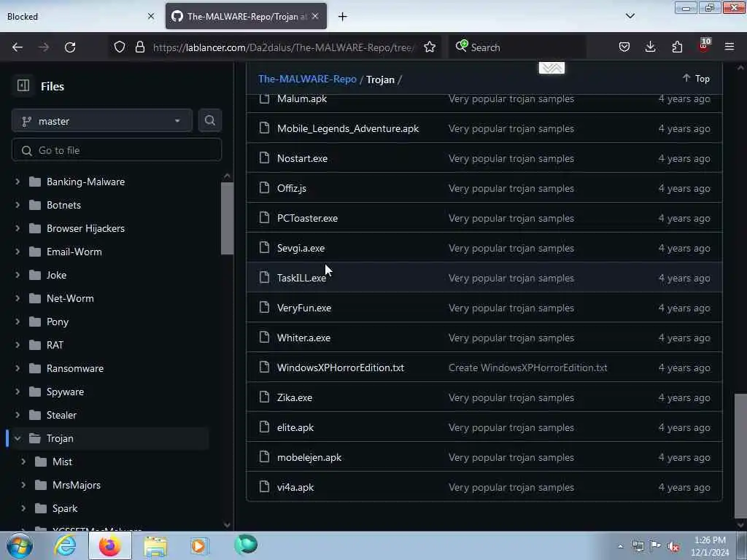Focus the Go to file field
747x560 pixels.
117,150
